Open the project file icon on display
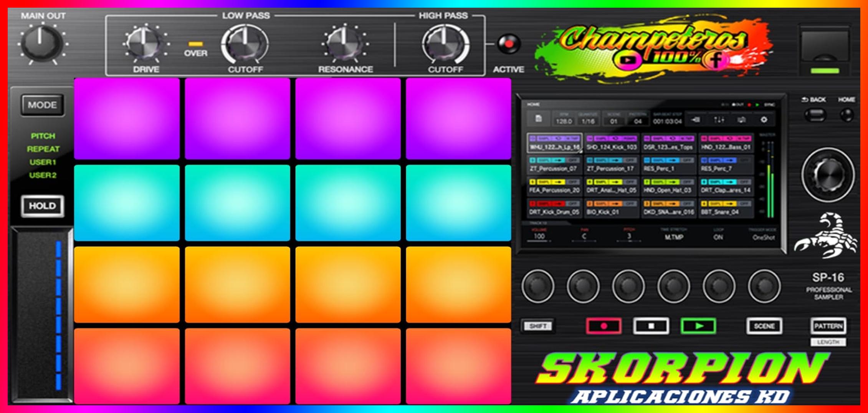 (538, 119)
